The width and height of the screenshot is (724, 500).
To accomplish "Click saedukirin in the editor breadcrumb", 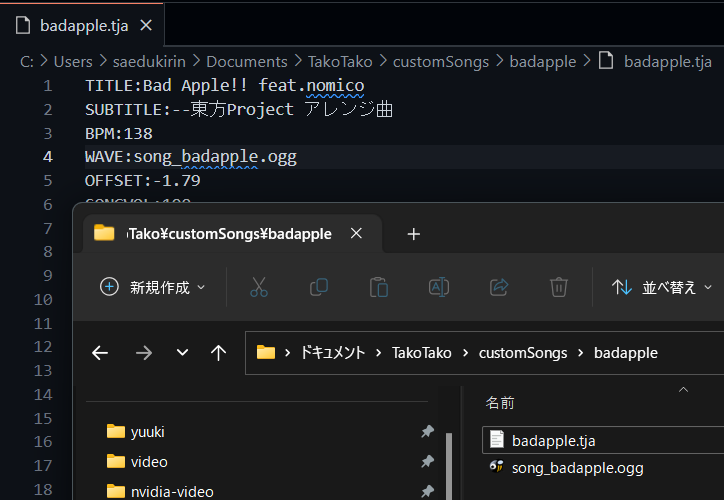I will (149, 61).
